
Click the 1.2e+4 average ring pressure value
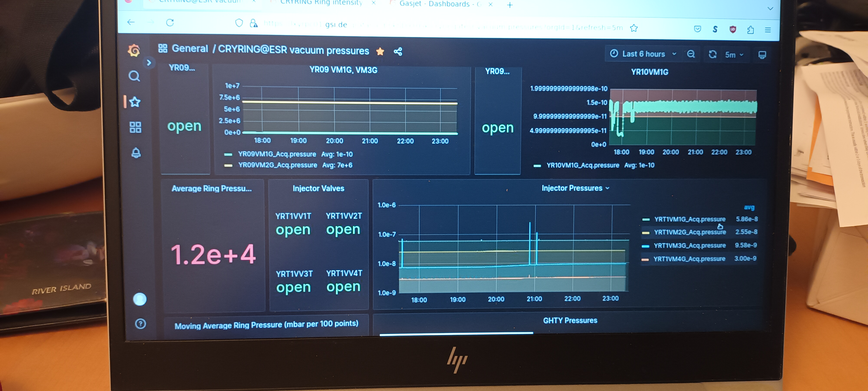point(213,255)
